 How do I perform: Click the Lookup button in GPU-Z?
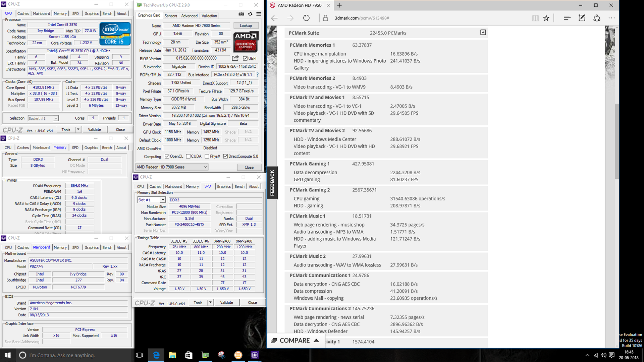(246, 25)
